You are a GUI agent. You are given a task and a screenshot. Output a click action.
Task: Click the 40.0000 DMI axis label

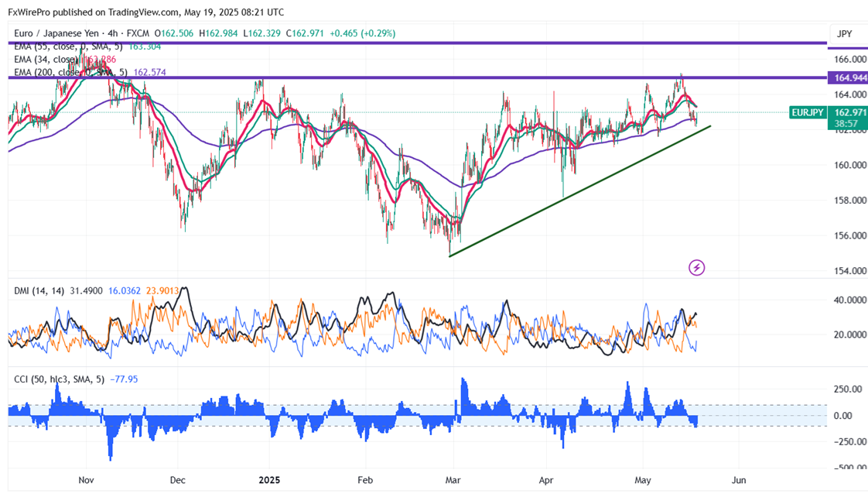pos(849,300)
